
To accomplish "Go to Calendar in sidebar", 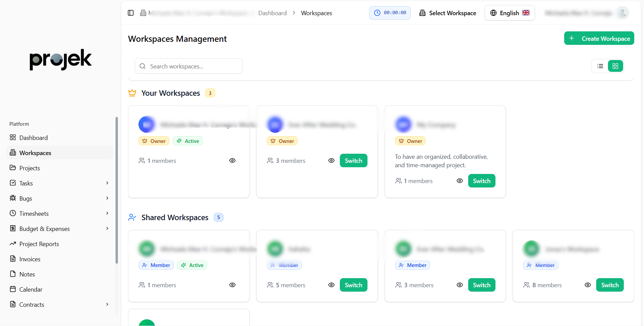I will pyautogui.click(x=31, y=289).
